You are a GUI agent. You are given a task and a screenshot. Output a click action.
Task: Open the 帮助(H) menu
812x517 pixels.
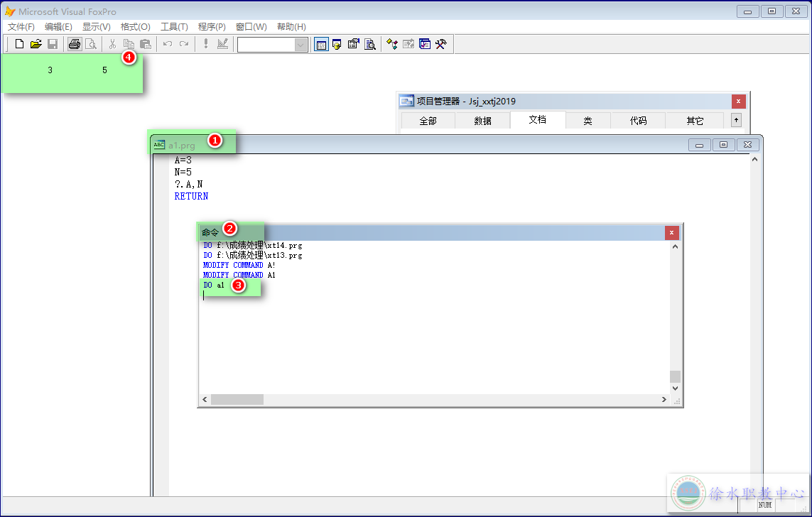(x=291, y=26)
